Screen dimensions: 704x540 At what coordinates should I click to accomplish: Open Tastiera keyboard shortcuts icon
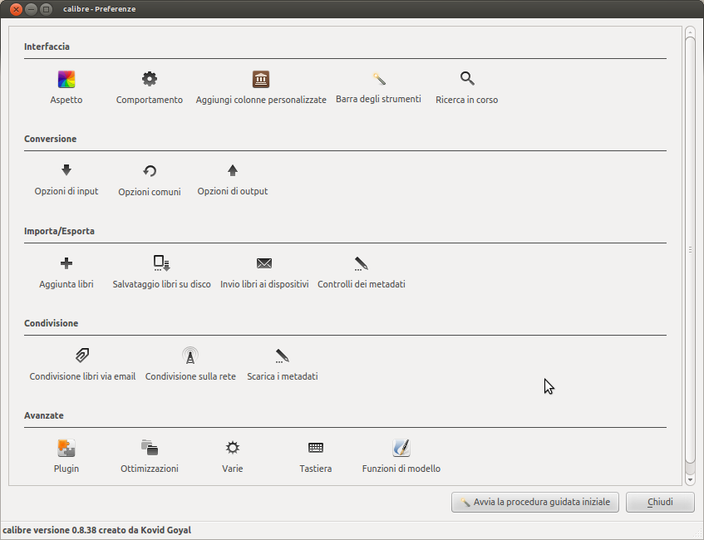point(316,447)
